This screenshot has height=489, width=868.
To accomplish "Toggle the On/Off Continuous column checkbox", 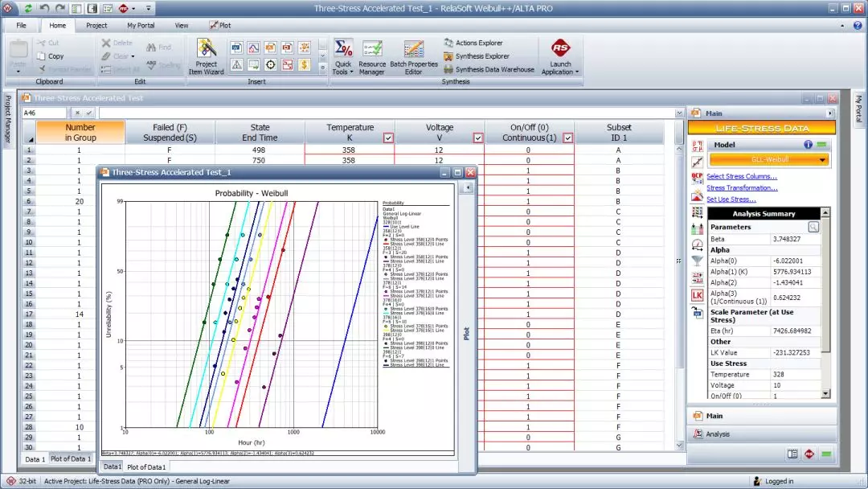I will [567, 138].
